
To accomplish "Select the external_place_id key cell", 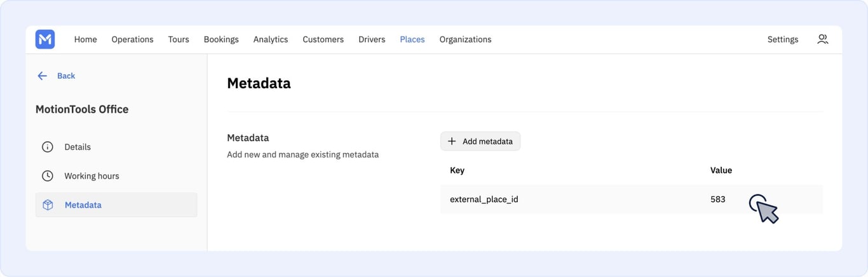I will [x=484, y=199].
